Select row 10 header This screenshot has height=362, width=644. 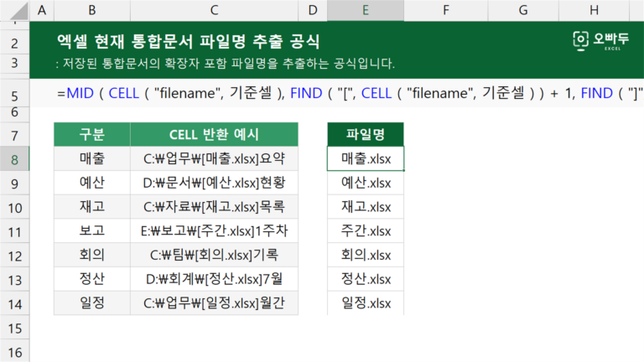[x=15, y=207]
